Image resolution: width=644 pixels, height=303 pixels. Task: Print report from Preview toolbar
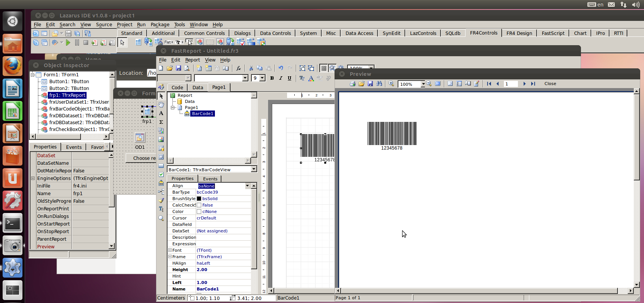click(353, 84)
